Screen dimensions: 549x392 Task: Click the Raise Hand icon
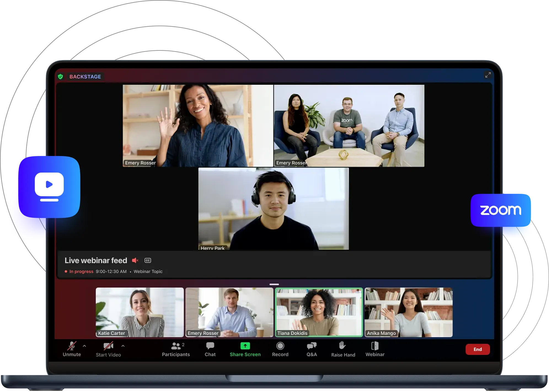tap(342, 345)
